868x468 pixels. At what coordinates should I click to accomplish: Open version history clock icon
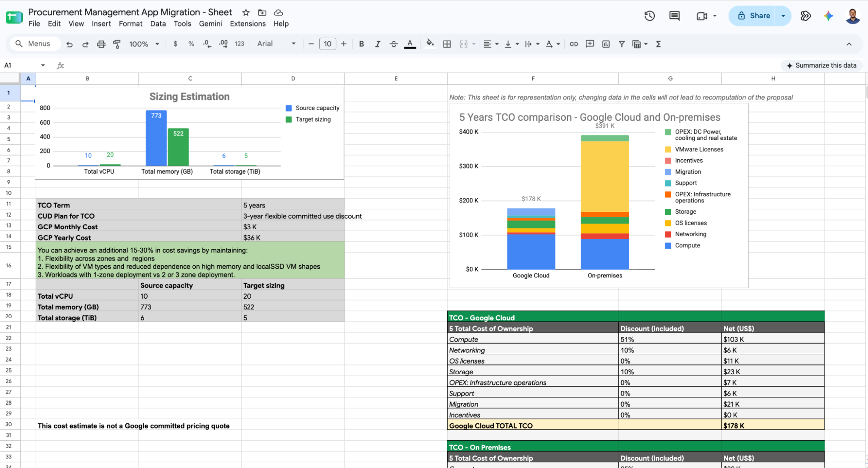tap(650, 16)
